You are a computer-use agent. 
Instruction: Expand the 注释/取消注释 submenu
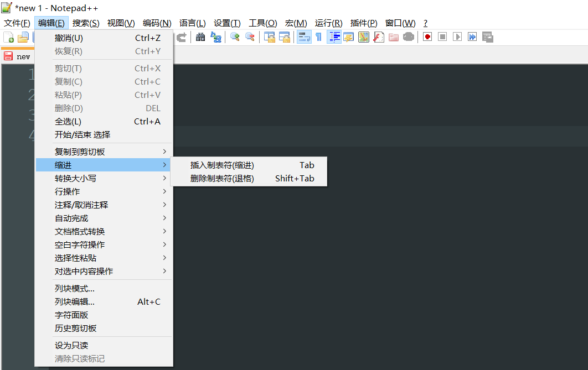pos(104,205)
